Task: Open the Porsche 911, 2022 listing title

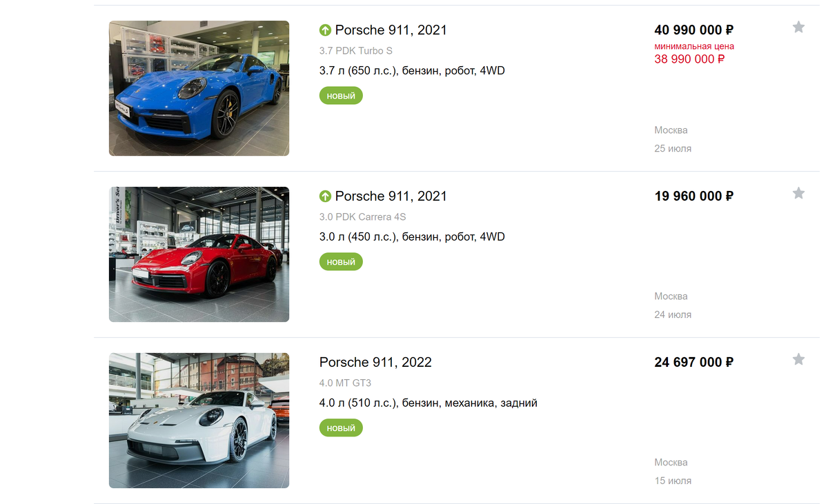Action: coord(375,363)
